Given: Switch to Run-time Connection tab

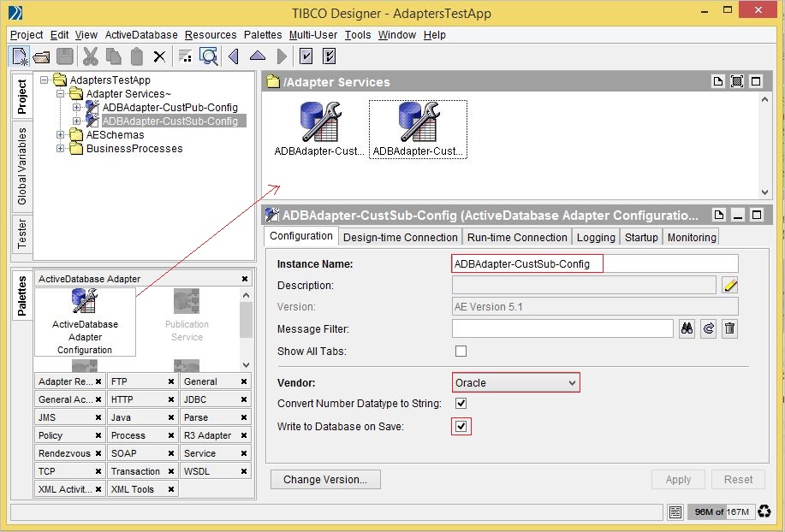Looking at the screenshot, I should pyautogui.click(x=517, y=238).
